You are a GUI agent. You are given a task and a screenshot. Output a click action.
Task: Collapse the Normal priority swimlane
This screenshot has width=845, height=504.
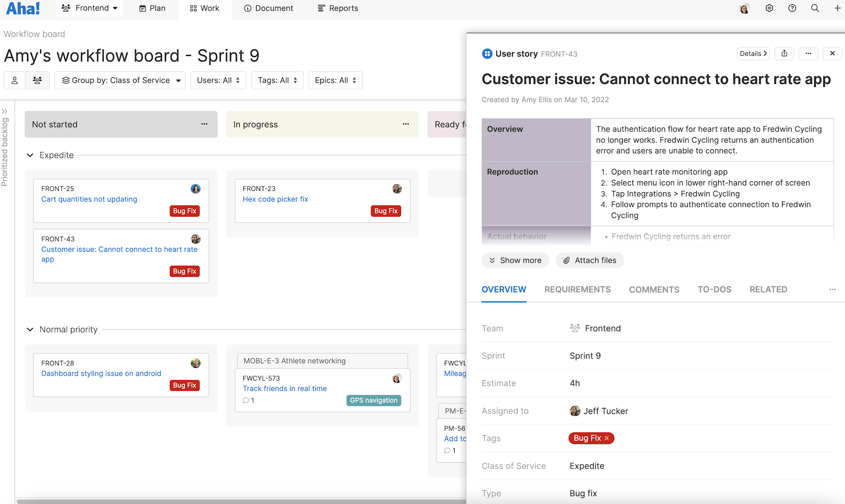point(30,330)
